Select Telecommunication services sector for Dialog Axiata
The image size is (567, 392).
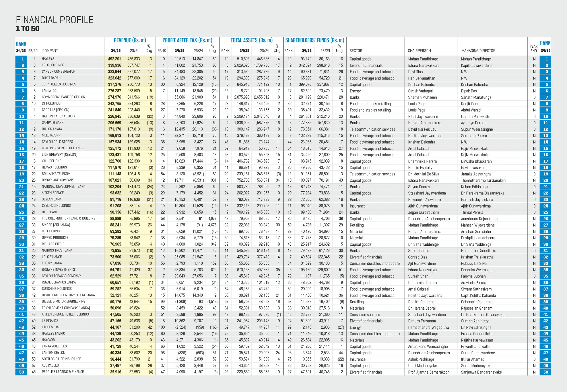click(372, 129)
